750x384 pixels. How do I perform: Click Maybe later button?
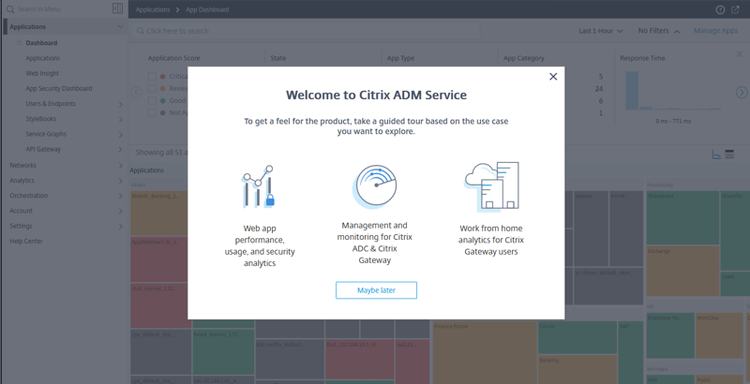(376, 290)
